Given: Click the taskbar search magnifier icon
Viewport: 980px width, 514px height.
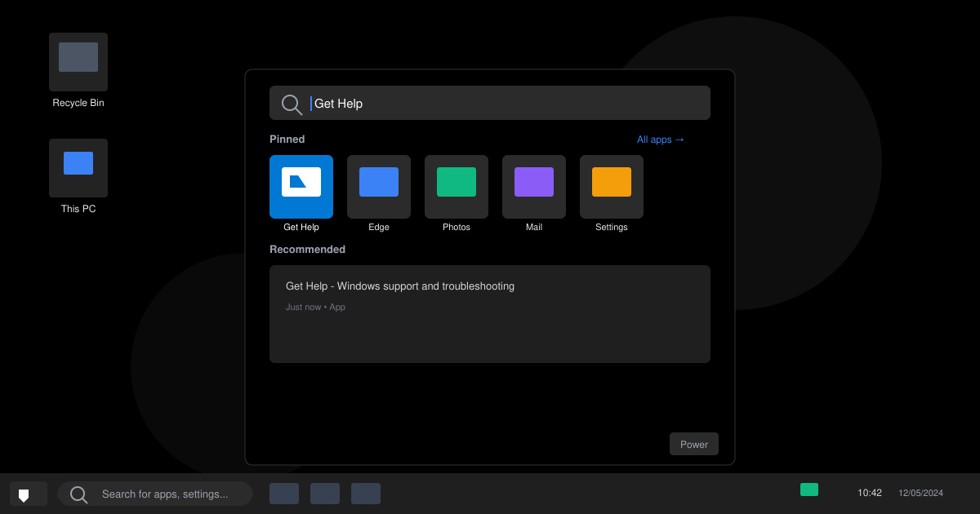Looking at the screenshot, I should (79, 494).
